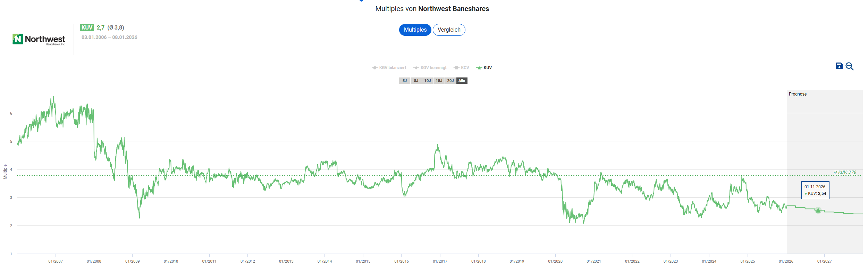The width and height of the screenshot is (868, 272).
Task: Click the triangle forecast marker on the chart
Action: click(x=818, y=210)
